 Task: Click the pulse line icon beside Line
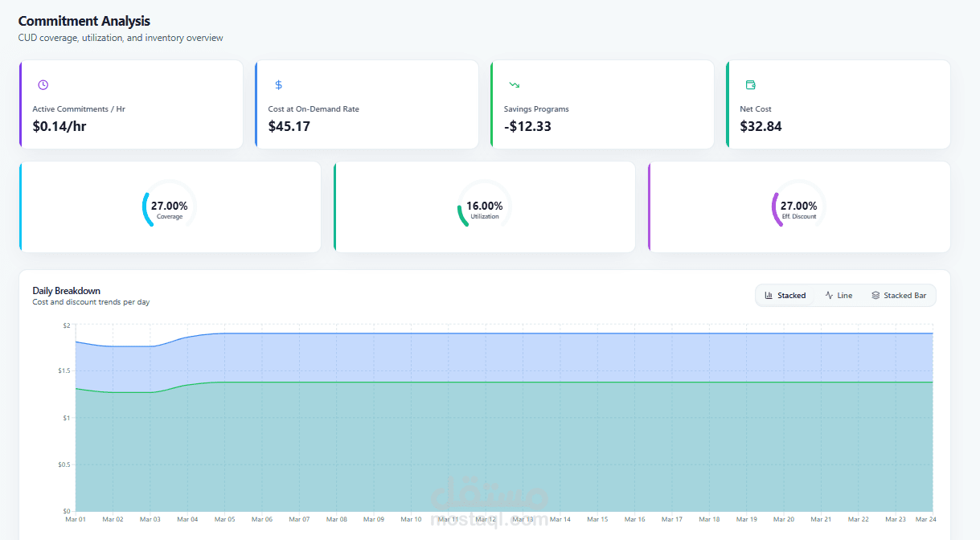point(829,296)
